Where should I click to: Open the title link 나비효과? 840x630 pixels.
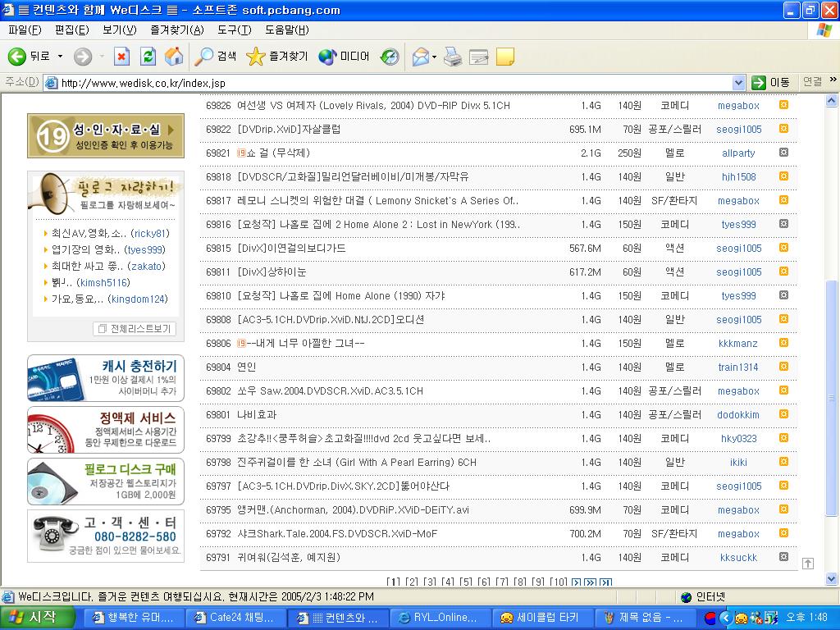pyautogui.click(x=257, y=414)
